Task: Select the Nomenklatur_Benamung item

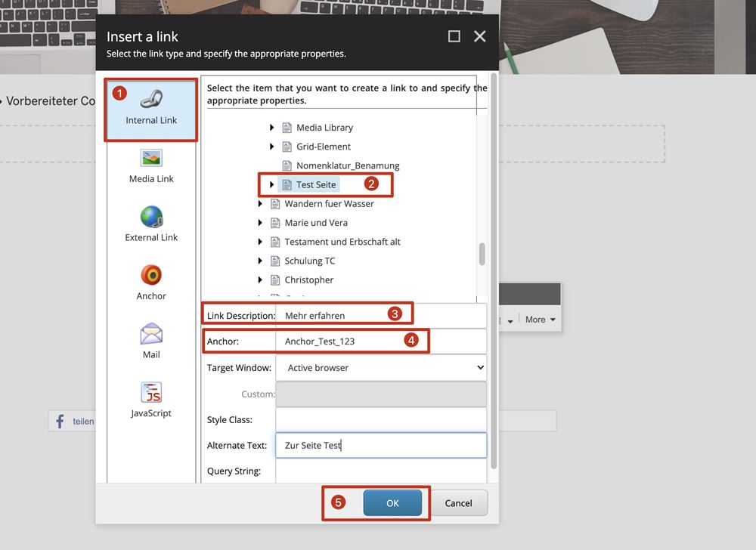Action: point(348,165)
